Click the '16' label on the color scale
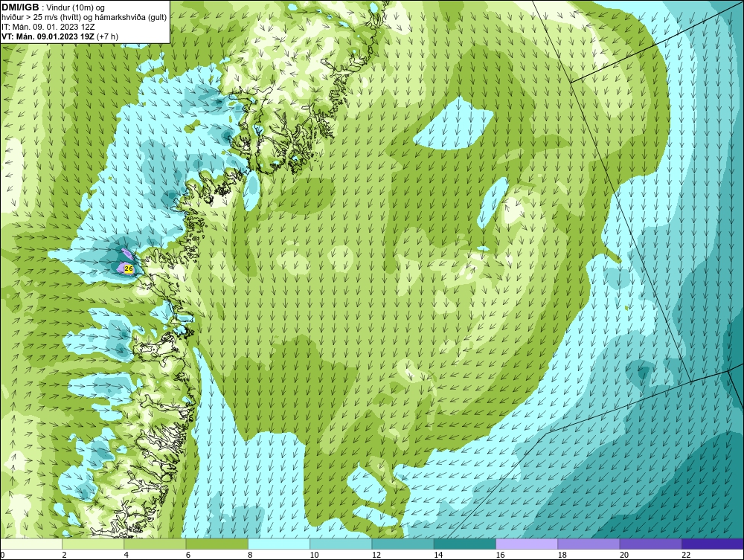 coord(500,556)
